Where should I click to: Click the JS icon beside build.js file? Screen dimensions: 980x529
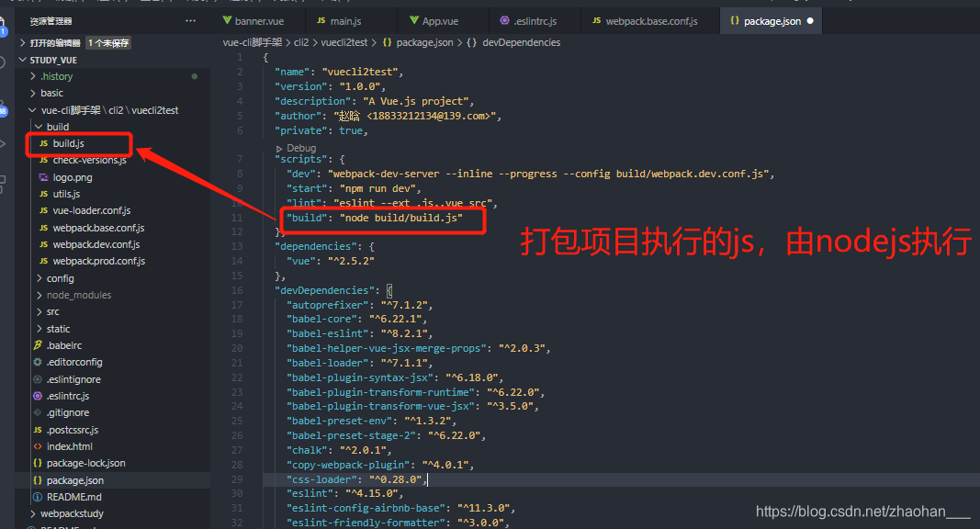[44, 143]
